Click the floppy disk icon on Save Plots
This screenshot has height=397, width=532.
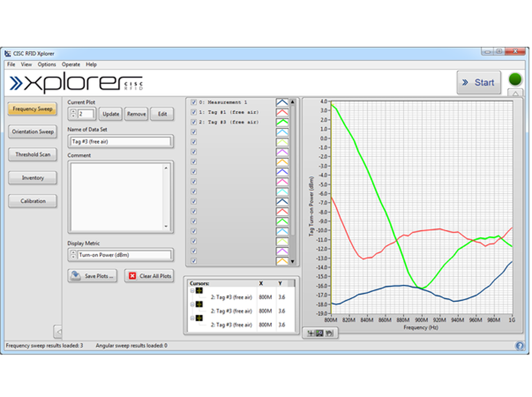point(76,276)
